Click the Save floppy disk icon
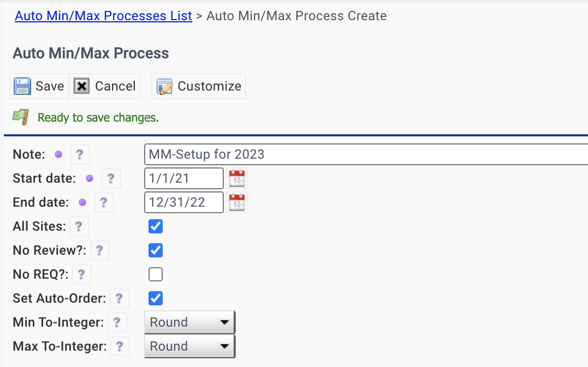Image resolution: width=588 pixels, height=367 pixels. [22, 86]
